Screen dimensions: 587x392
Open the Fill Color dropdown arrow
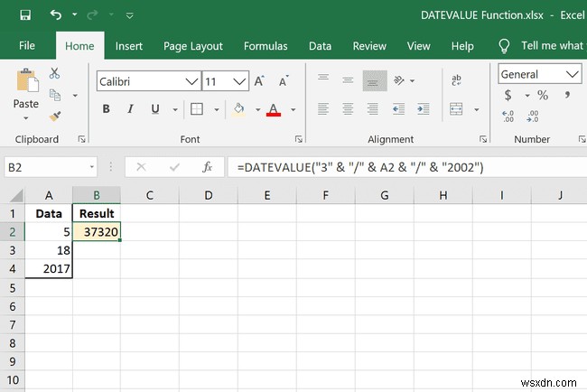[x=258, y=109]
